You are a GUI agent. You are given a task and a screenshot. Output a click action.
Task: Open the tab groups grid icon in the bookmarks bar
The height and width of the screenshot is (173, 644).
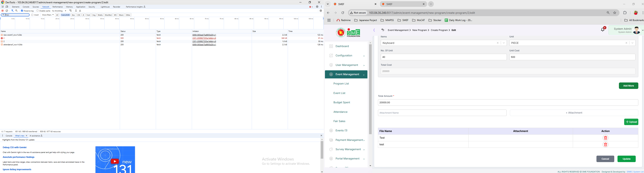point(329,20)
